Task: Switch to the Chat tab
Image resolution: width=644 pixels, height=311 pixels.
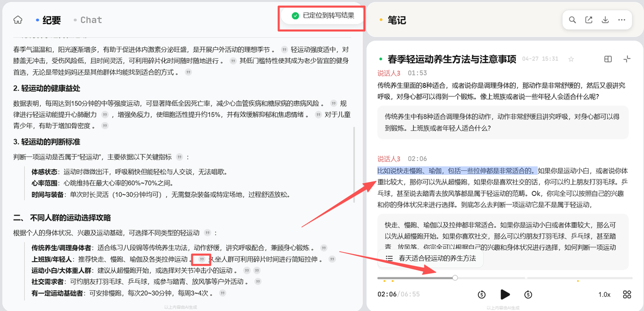Action: [91, 20]
